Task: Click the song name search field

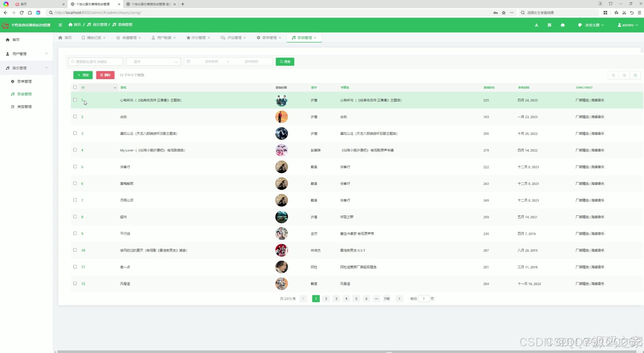Action: tap(96, 62)
